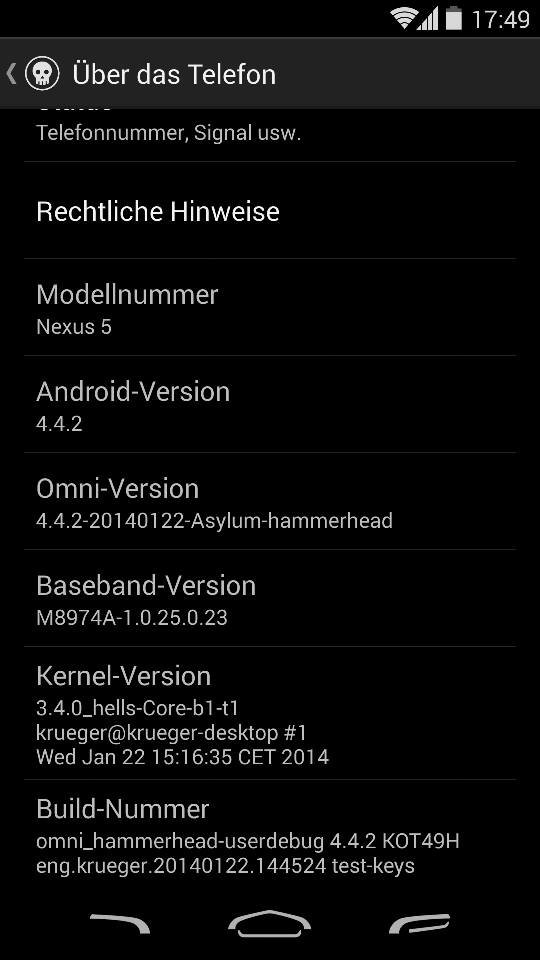Tap the krueger@krueger-desktop kernel text line

point(171,732)
